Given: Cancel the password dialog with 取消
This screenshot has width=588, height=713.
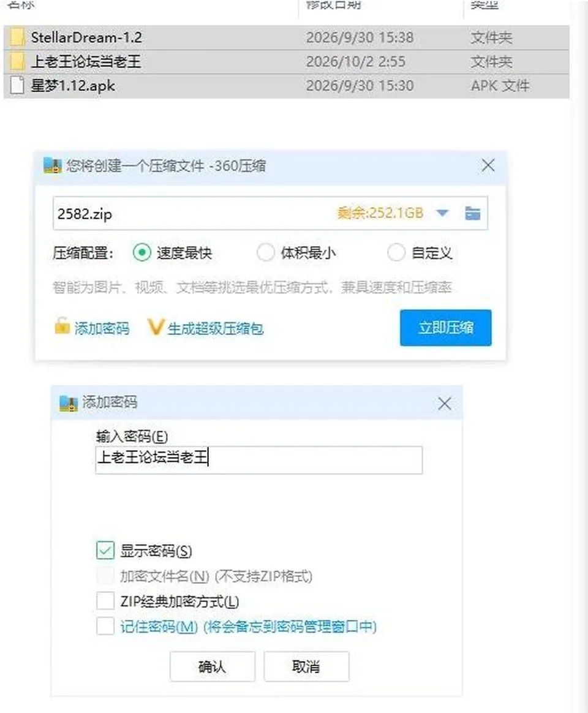Looking at the screenshot, I should coord(306,666).
